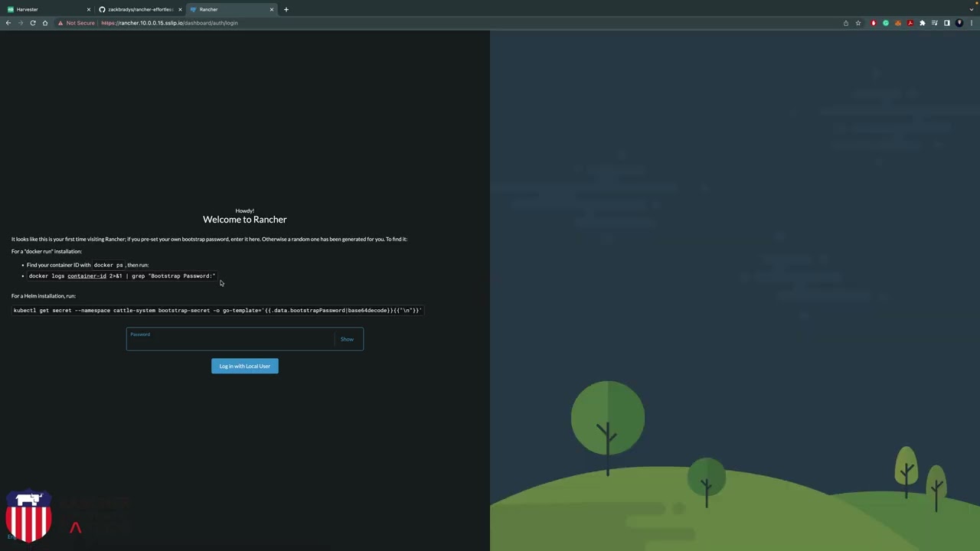Open the Grammarly extension
The height and width of the screenshot is (551, 980).
pos(886,23)
